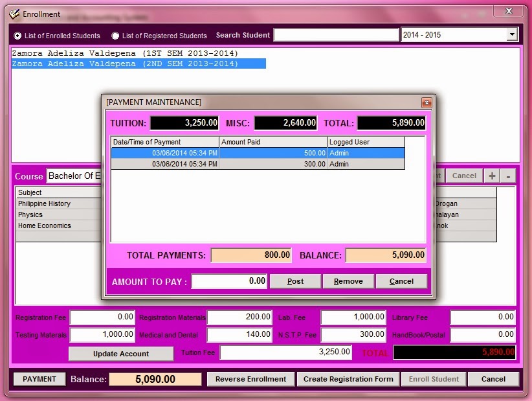Click the Course field Bachelor Of
532x401 pixels.
tap(74, 176)
